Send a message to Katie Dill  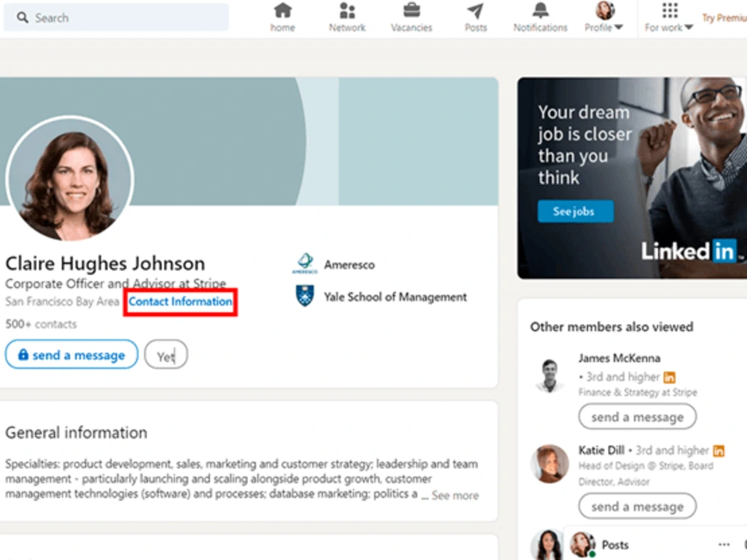637,507
